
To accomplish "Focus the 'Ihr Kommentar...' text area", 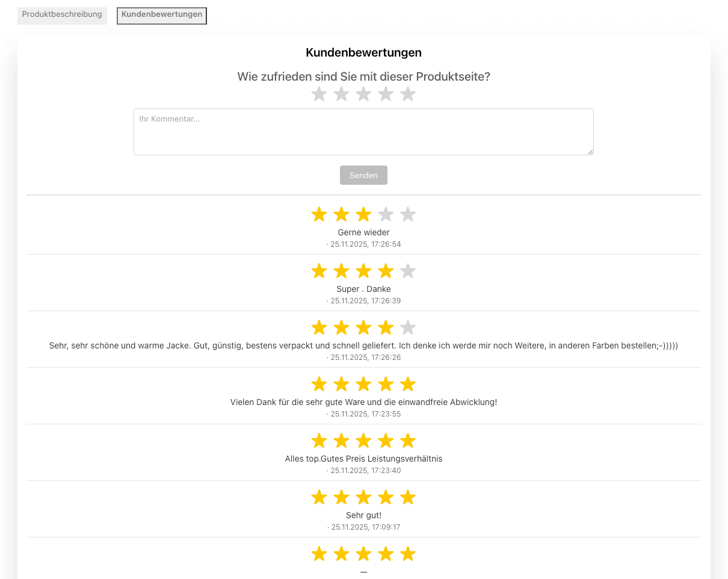I will (363, 132).
